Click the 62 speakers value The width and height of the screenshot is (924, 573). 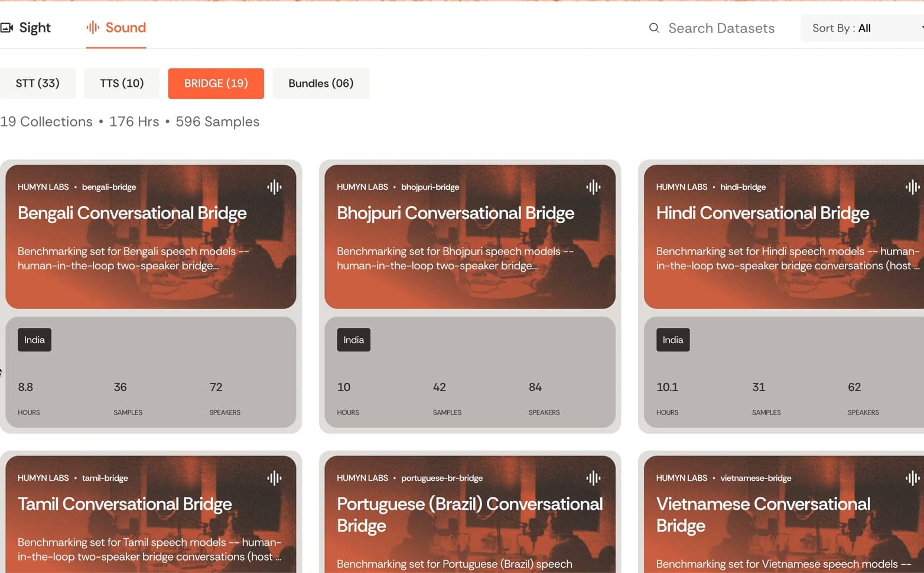854,387
